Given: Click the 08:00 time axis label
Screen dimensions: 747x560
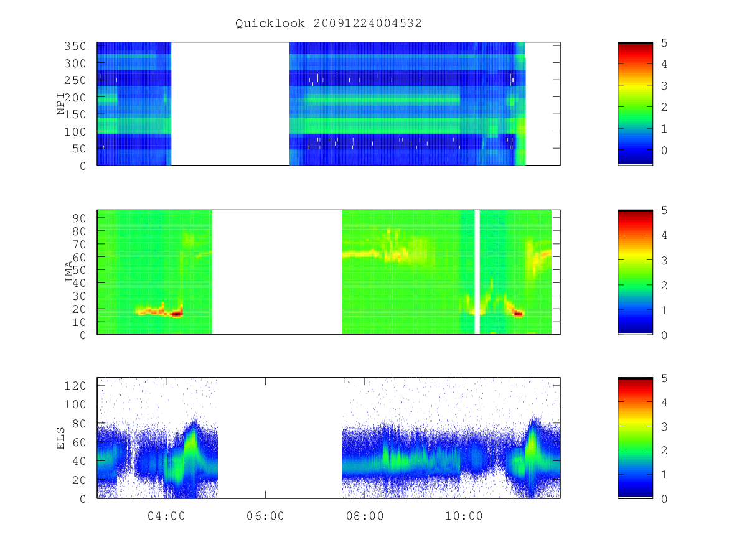Looking at the screenshot, I should pyautogui.click(x=365, y=516).
